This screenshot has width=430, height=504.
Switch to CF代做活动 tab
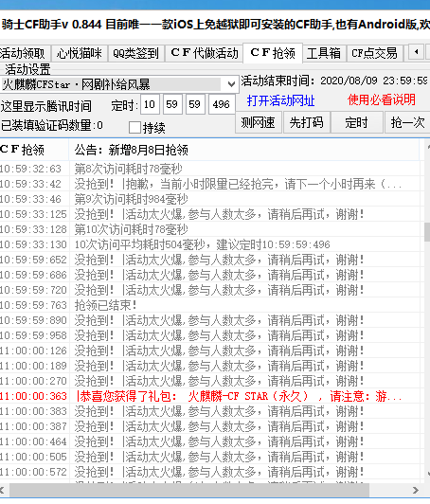coord(205,53)
